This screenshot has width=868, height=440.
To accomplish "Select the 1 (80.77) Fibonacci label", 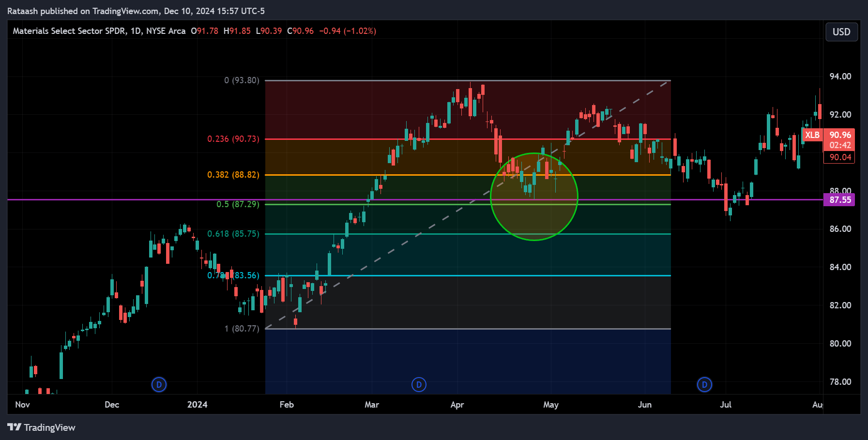I will tap(242, 329).
